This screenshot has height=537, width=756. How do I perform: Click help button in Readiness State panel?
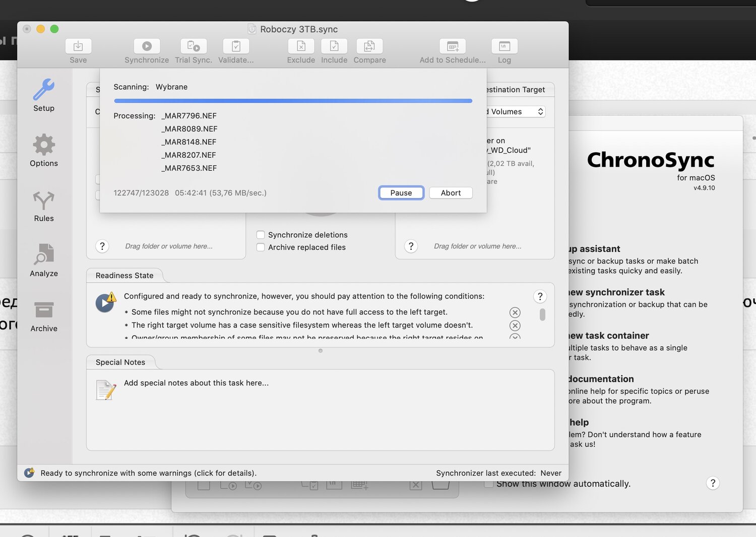[540, 297]
